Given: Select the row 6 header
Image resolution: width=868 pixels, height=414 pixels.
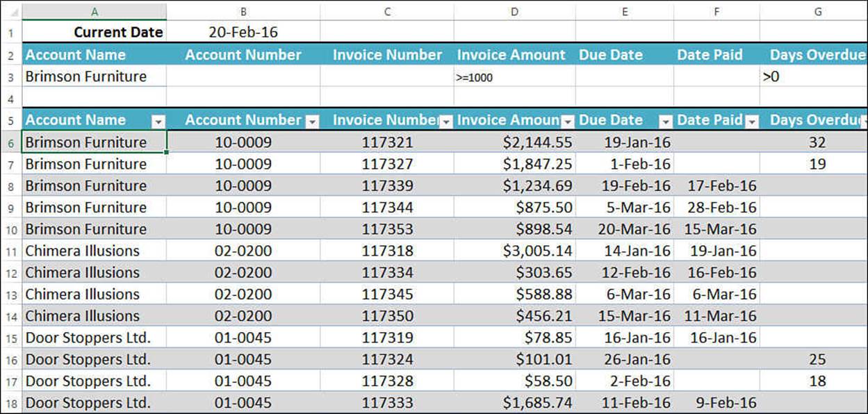Looking at the screenshot, I should 10,142.
